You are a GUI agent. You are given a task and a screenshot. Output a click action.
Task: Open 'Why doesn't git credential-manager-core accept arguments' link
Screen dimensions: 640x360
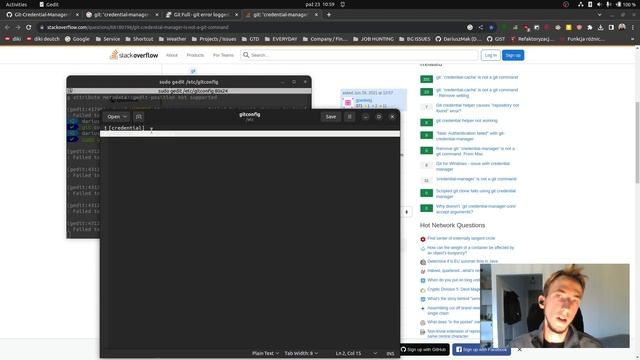point(476,209)
